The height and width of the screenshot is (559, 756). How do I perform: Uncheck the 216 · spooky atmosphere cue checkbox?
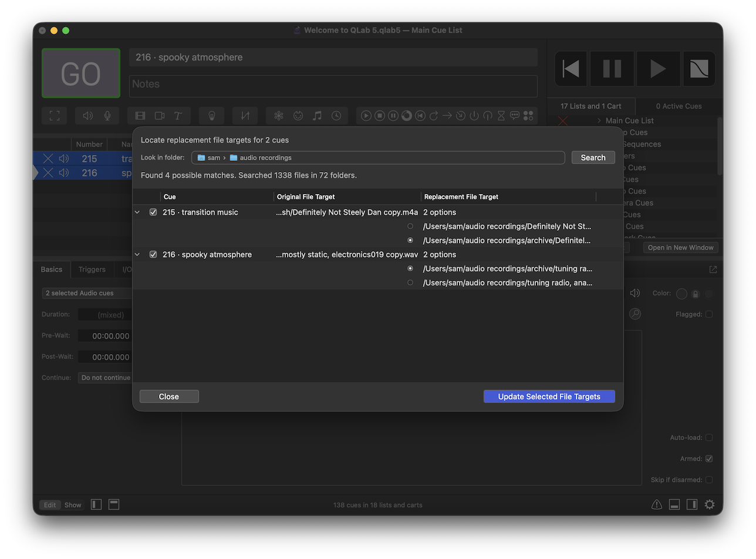[x=153, y=254]
